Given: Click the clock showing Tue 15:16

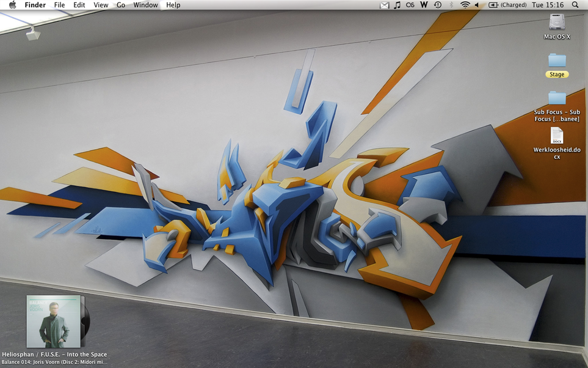Looking at the screenshot, I should tap(548, 5).
